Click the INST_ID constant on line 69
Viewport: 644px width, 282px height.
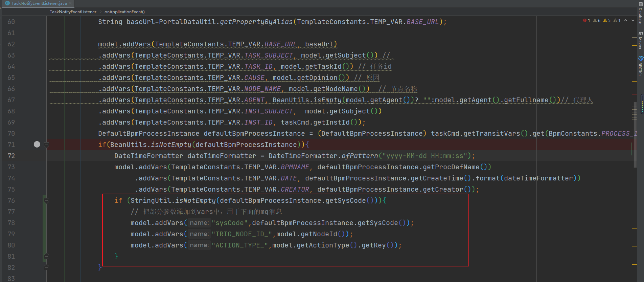click(258, 123)
